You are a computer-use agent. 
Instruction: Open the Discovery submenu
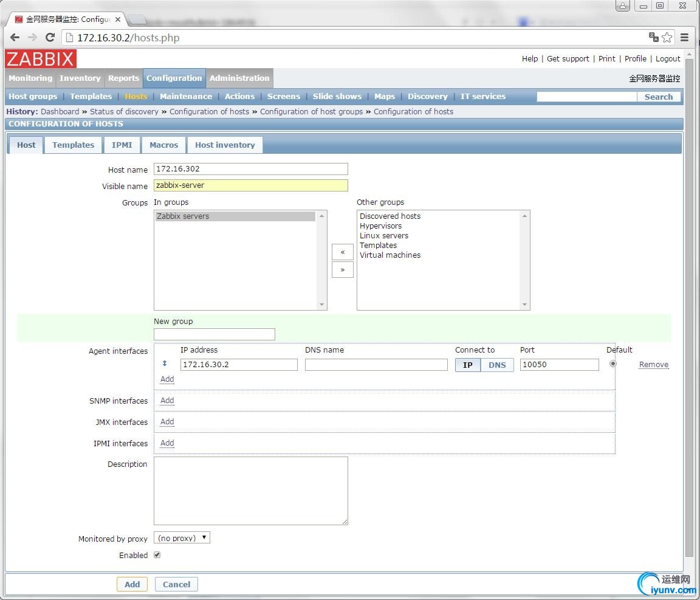(x=427, y=97)
